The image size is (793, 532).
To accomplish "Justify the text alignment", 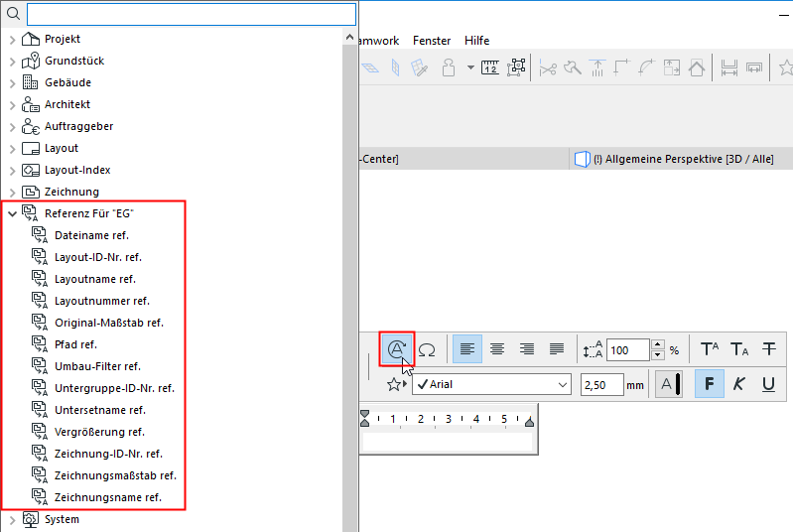I will click(557, 349).
